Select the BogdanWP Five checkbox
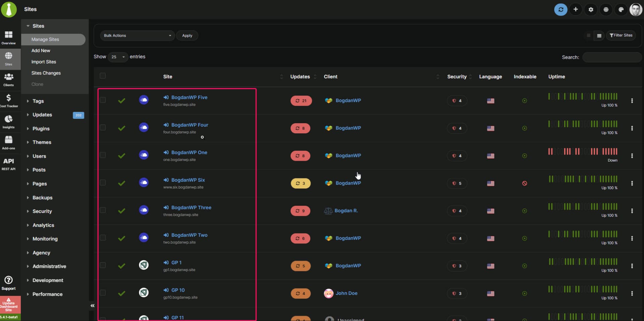Image resolution: width=644 pixels, height=321 pixels. click(x=103, y=100)
